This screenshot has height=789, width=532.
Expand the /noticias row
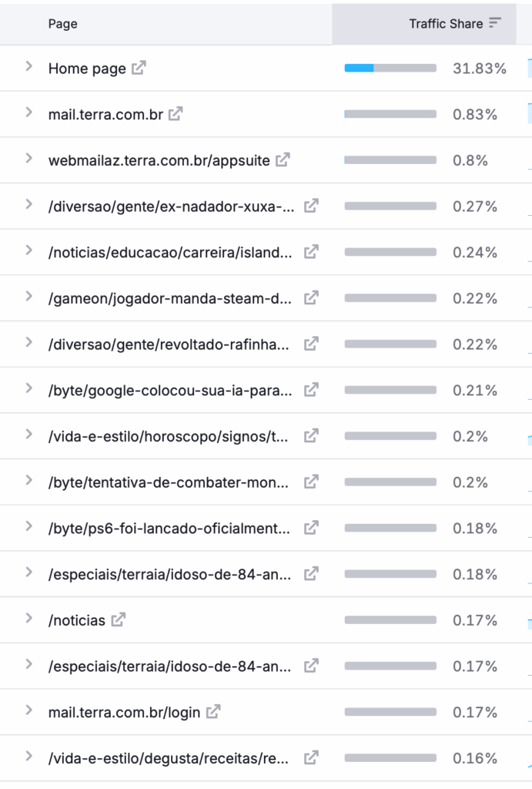pos(28,619)
